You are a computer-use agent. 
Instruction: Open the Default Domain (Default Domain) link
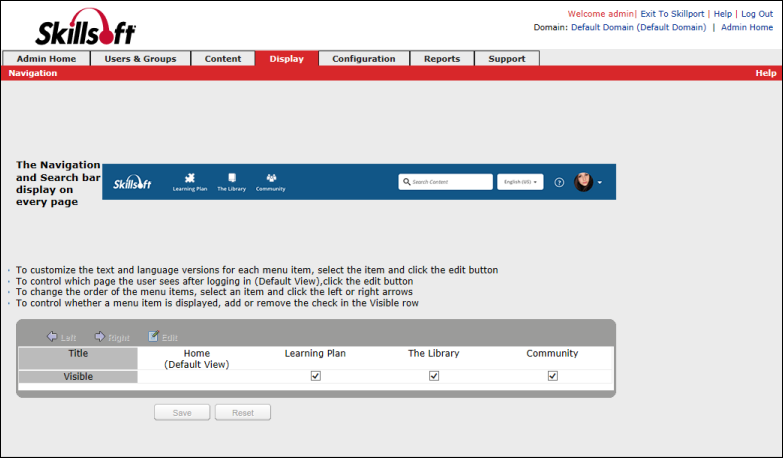point(639,27)
